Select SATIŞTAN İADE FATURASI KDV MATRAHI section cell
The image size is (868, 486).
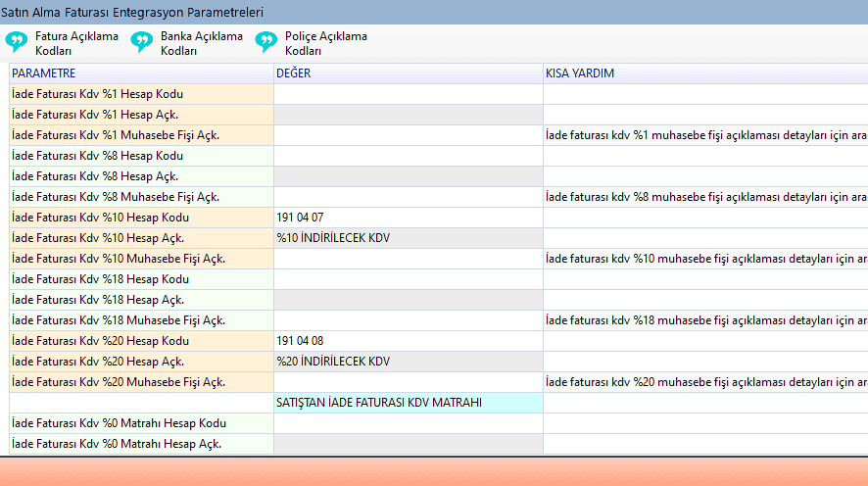[x=408, y=403]
